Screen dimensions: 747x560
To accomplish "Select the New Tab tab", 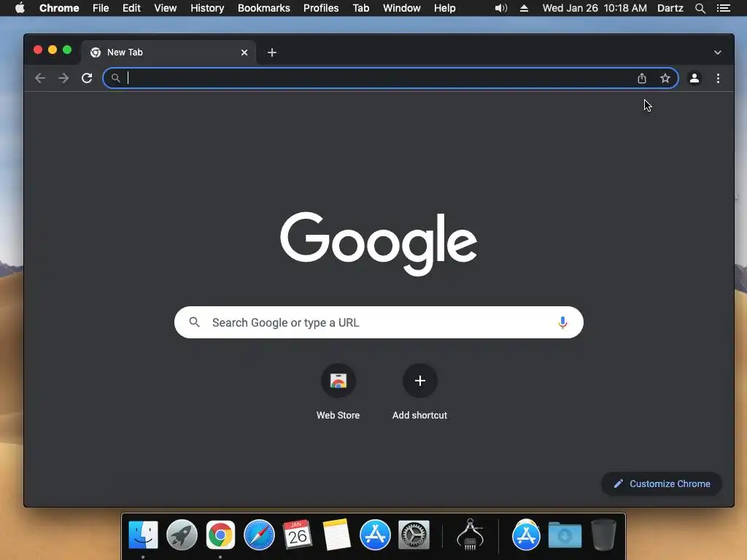I will coord(169,52).
